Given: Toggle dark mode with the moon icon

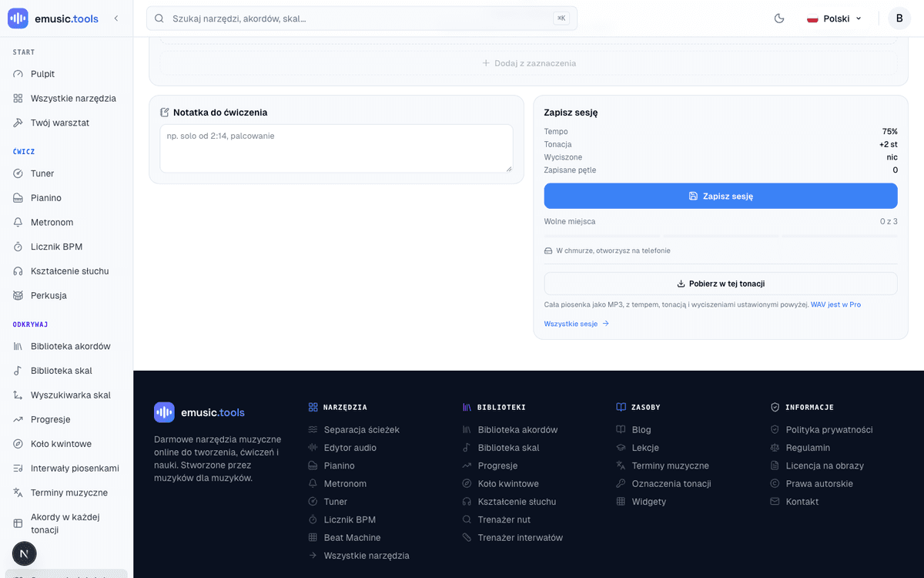Looking at the screenshot, I should tap(779, 18).
